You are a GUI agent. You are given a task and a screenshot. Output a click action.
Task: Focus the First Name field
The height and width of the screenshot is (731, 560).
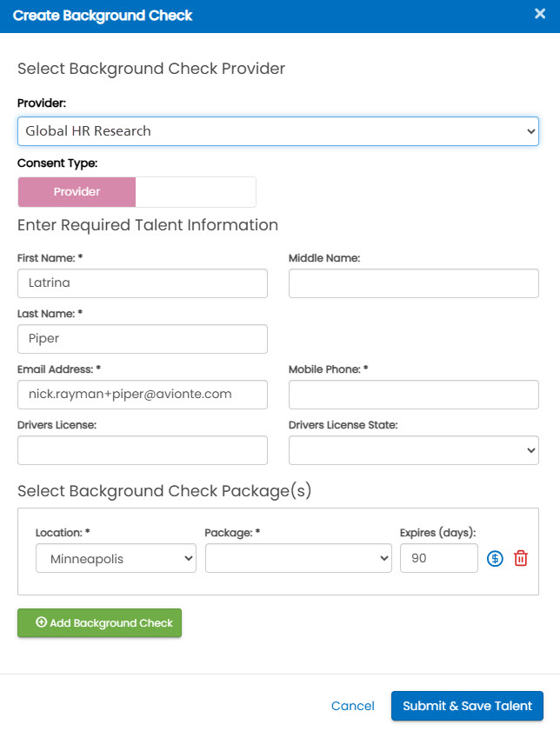tap(143, 283)
